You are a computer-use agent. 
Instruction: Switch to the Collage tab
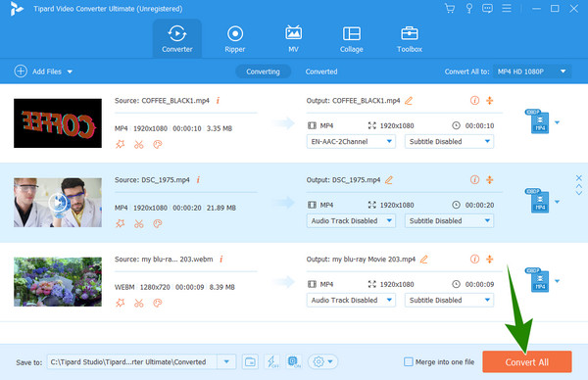click(x=352, y=38)
